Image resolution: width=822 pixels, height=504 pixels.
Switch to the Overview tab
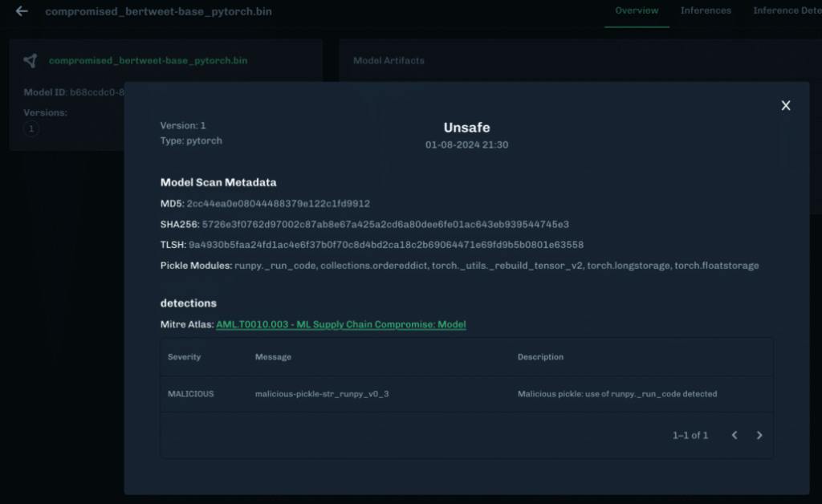[637, 11]
